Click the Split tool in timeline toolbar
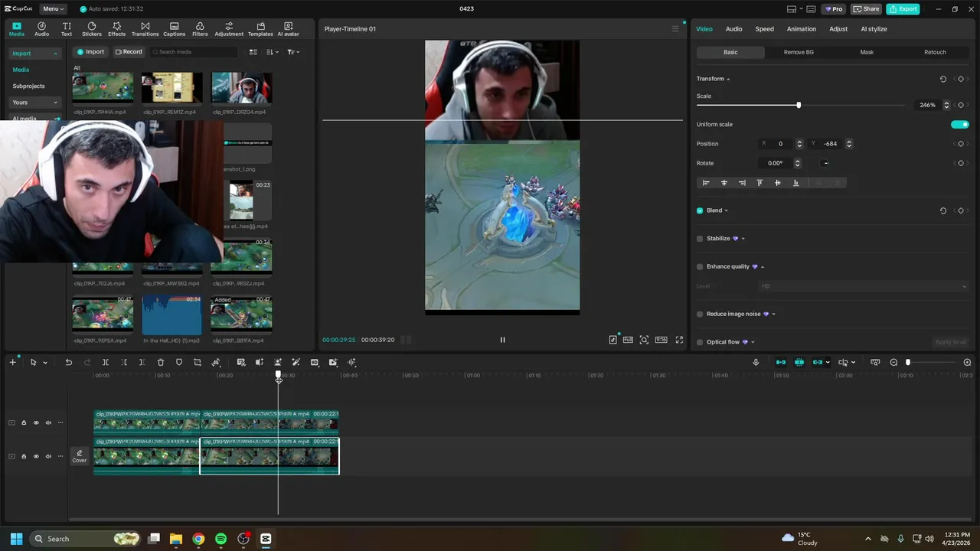 coord(106,362)
